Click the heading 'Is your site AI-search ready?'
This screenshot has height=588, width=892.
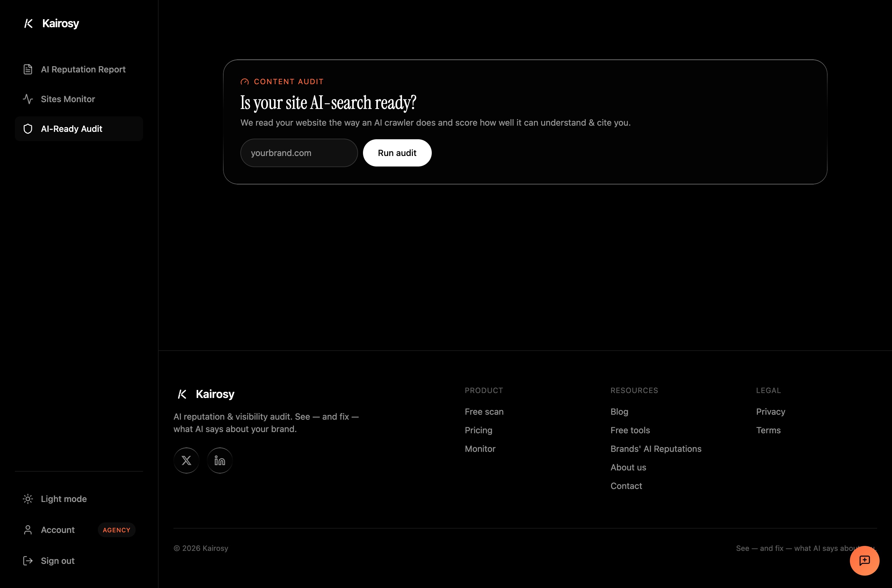pyautogui.click(x=328, y=102)
